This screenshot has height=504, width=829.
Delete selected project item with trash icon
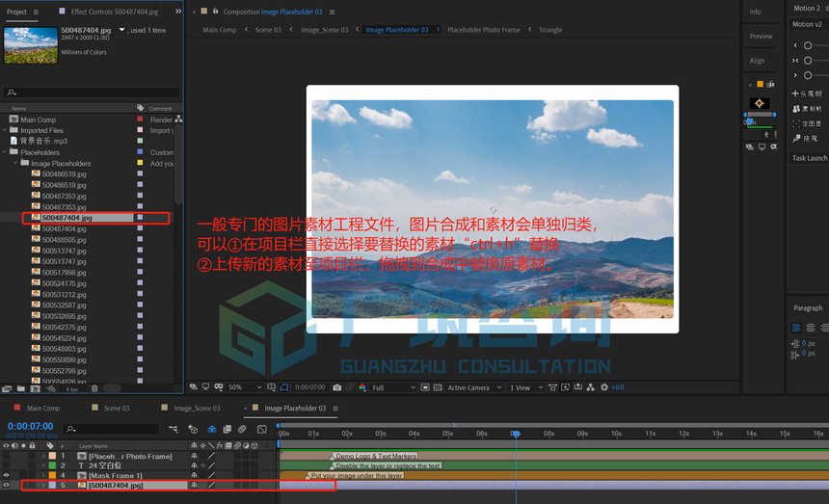pos(94,388)
